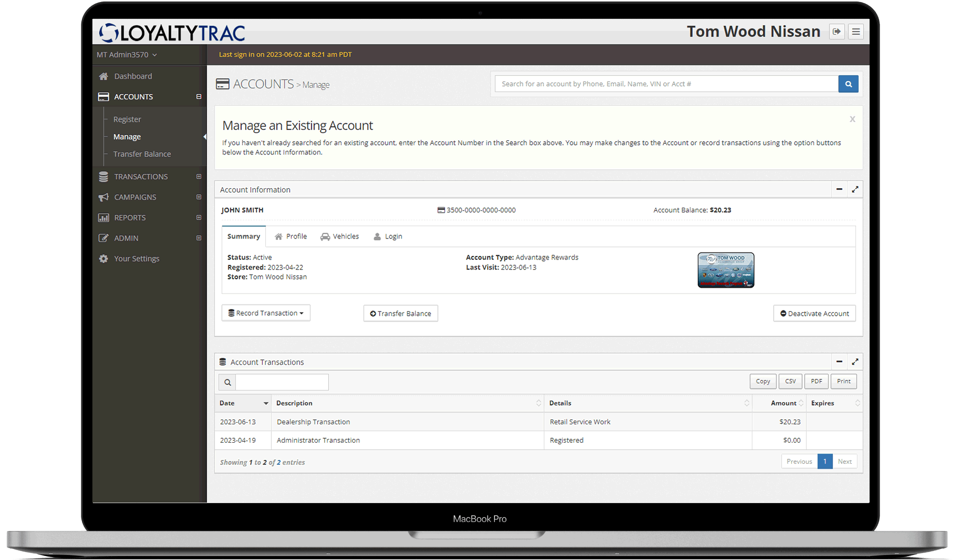Click the transactions table search magnifier icon

227,382
